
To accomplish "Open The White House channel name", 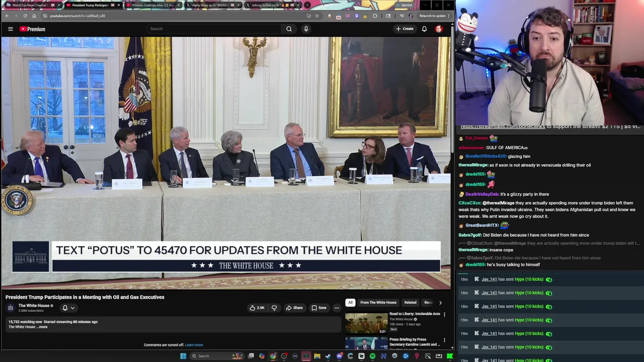I will (x=34, y=306).
